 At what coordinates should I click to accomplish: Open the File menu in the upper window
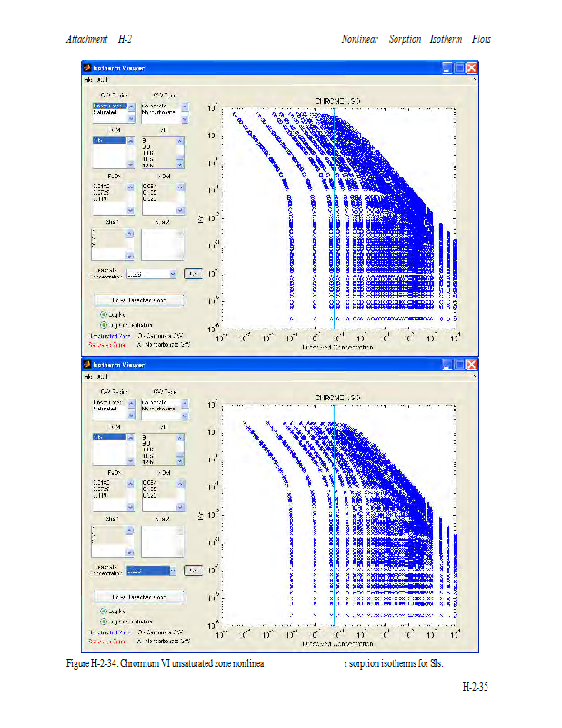(89, 81)
